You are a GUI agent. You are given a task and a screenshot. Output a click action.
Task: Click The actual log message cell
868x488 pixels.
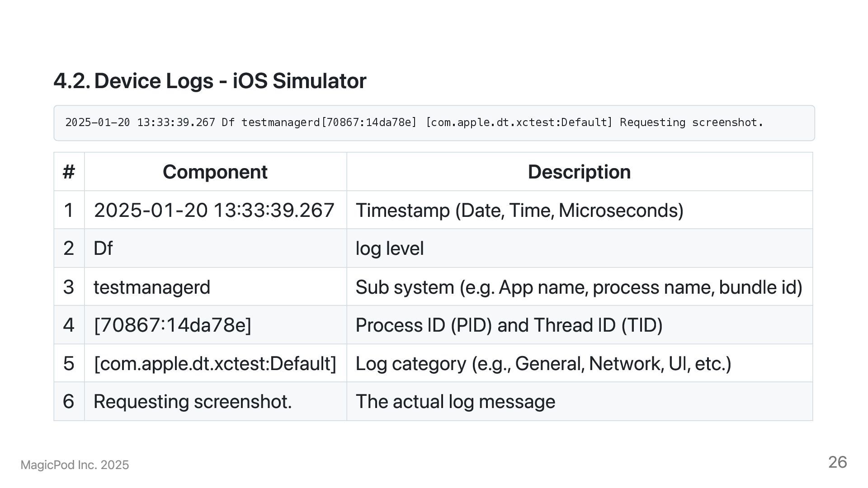[x=455, y=402]
